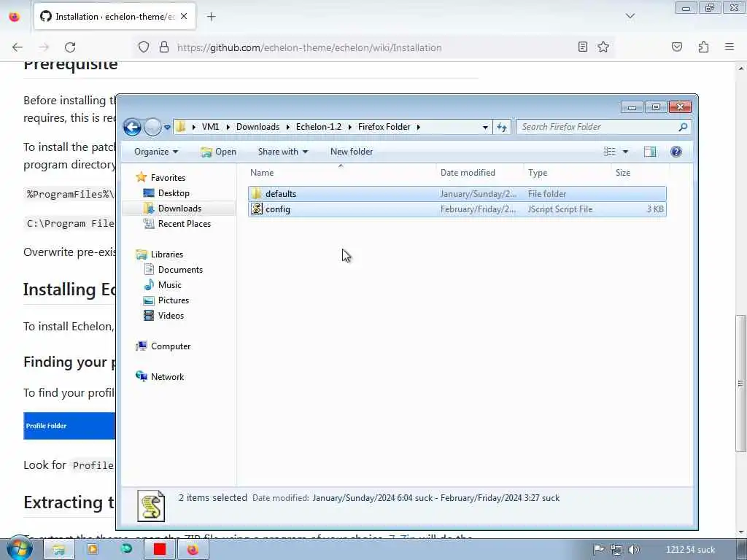The image size is (747, 560).
Task: Click the search magnifier icon in Explorer
Action: point(683,127)
